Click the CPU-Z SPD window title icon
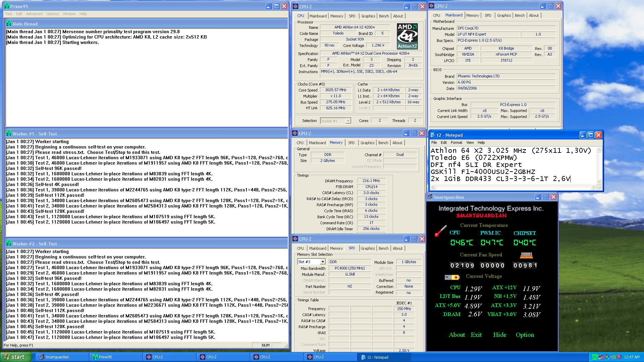 [x=295, y=239]
